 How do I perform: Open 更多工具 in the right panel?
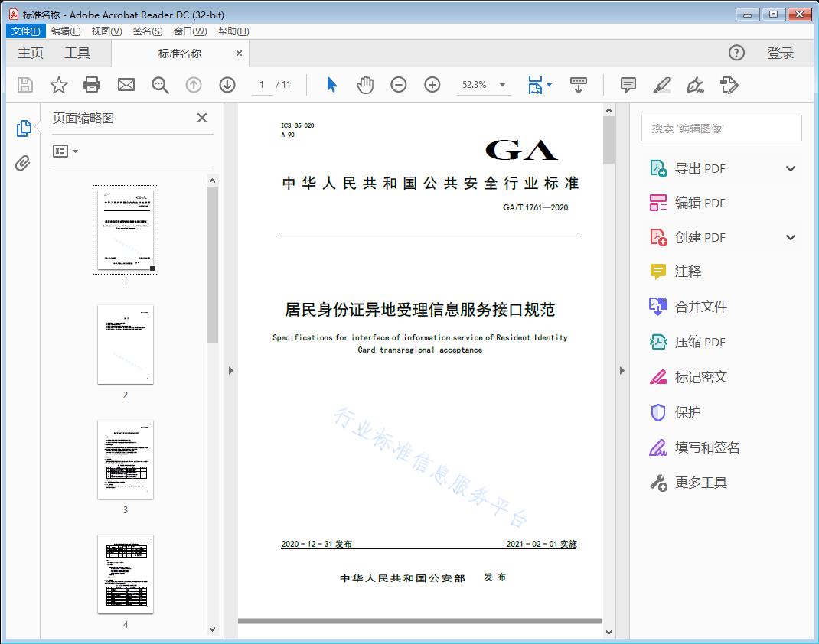(x=699, y=483)
